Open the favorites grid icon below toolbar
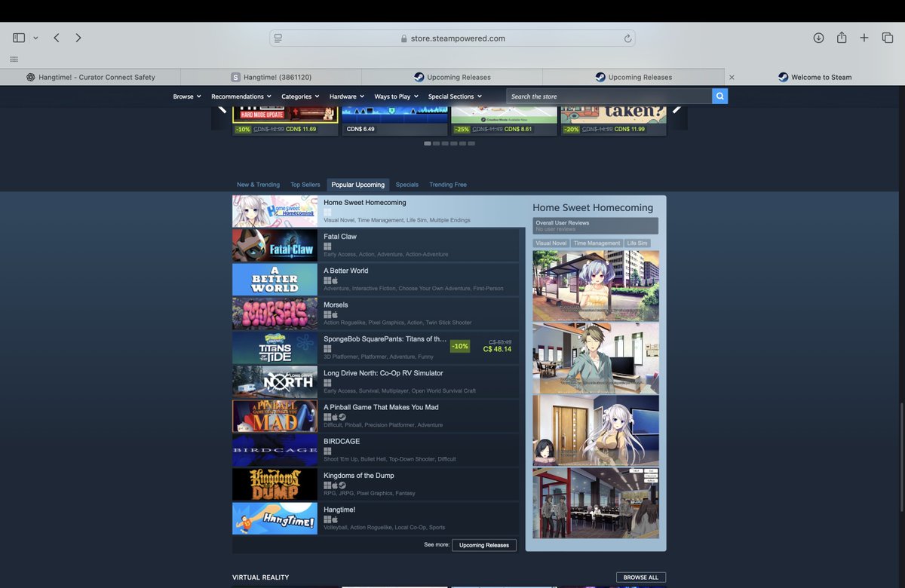Screen dimensions: 905x588 click(14, 59)
